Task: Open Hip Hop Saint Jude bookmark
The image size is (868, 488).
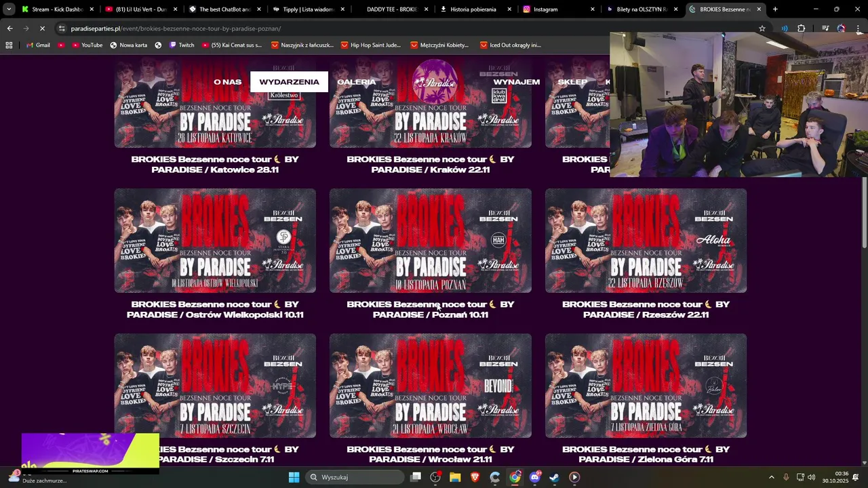Action: (370, 45)
